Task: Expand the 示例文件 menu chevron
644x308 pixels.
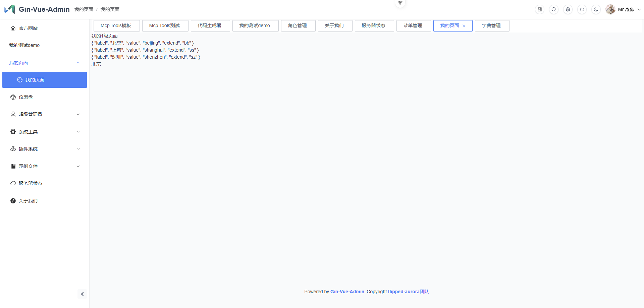Action: [x=78, y=166]
